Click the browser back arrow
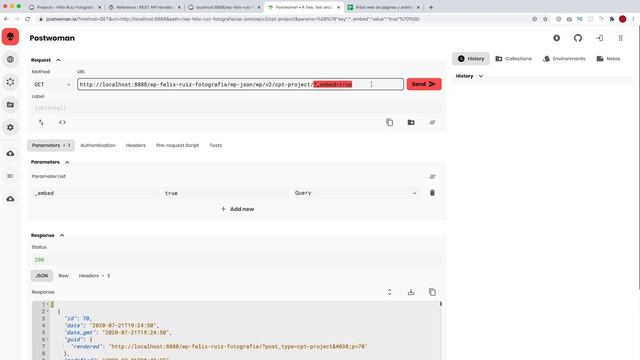The height and width of the screenshot is (360, 640). point(6,19)
